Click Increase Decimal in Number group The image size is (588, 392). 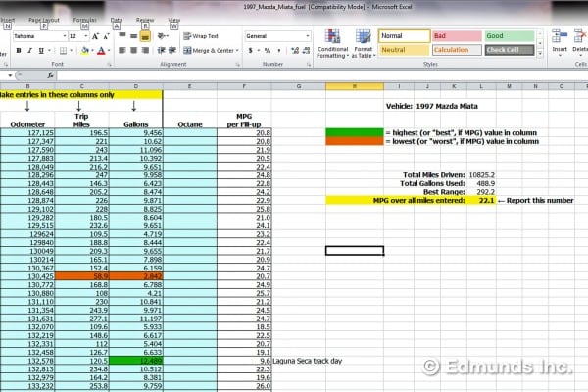(x=295, y=50)
